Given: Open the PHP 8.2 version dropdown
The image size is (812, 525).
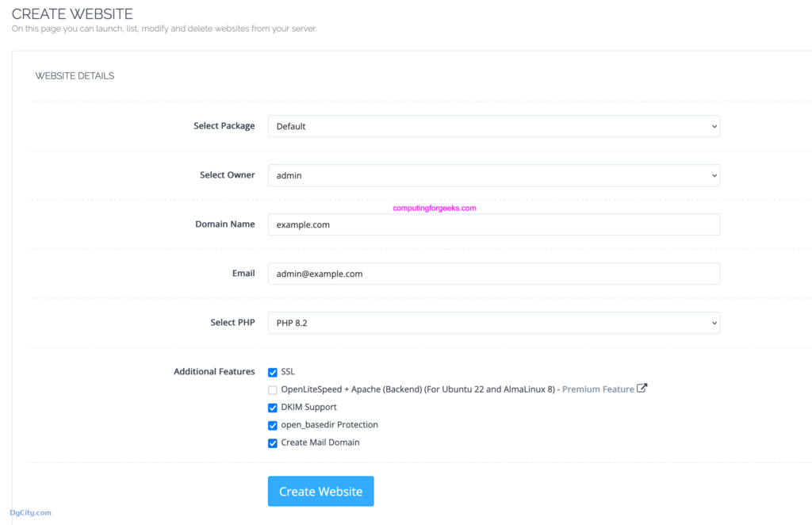Looking at the screenshot, I should pos(493,323).
